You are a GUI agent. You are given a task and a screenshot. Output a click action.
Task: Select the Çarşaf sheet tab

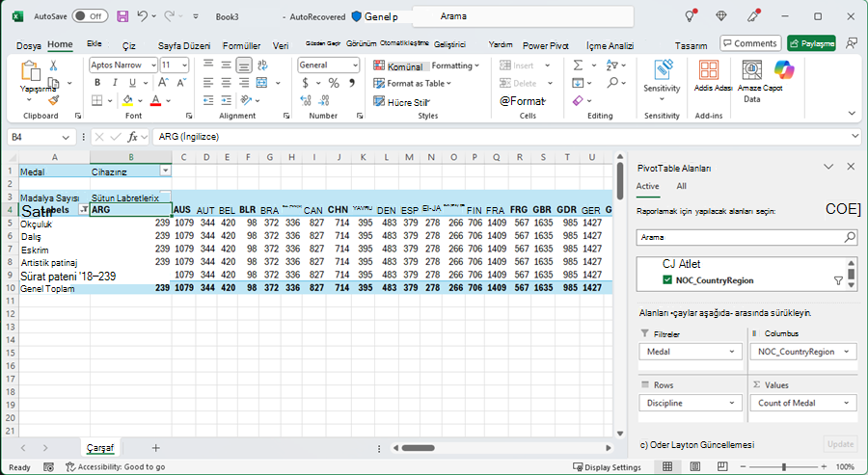100,447
